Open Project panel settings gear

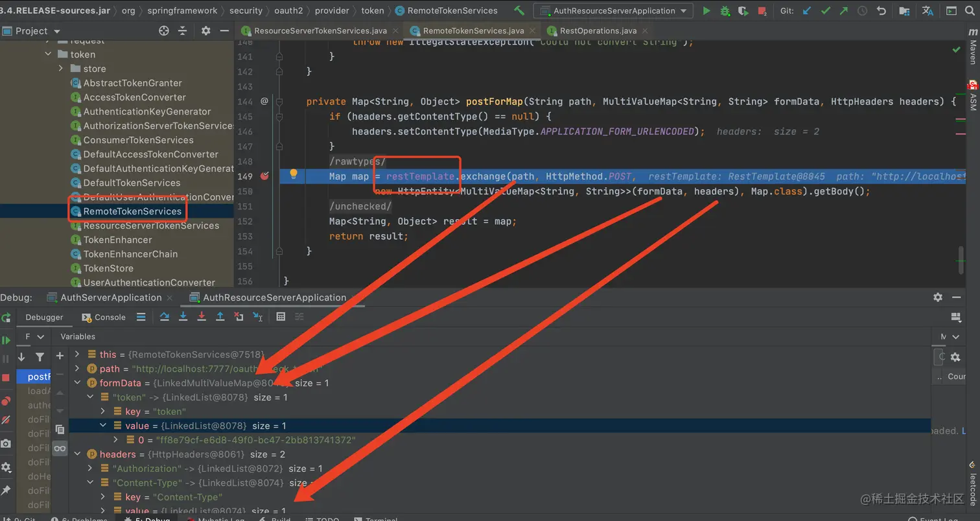(205, 30)
